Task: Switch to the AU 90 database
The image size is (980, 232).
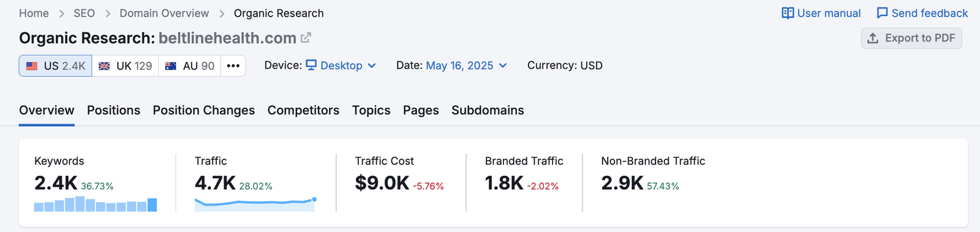Action: (x=190, y=65)
